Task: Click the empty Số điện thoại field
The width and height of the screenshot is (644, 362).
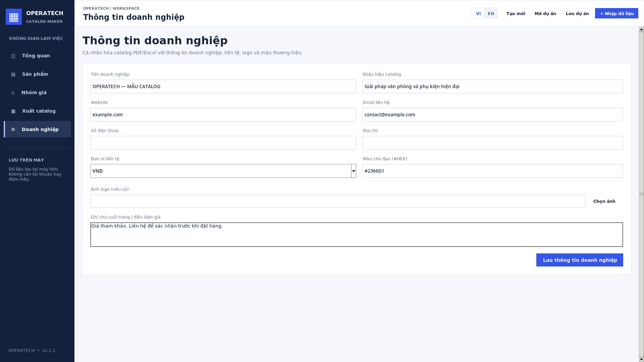Action: pyautogui.click(x=223, y=143)
